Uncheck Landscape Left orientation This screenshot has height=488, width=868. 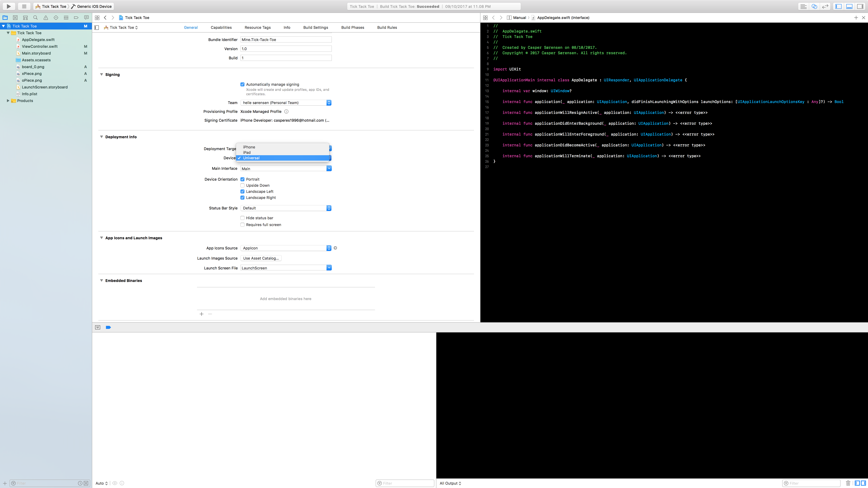pyautogui.click(x=242, y=191)
